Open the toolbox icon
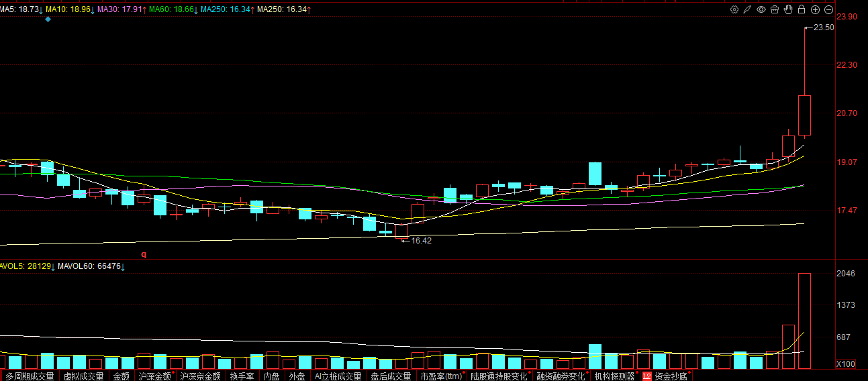The height and width of the screenshot is (381, 868). point(775,9)
